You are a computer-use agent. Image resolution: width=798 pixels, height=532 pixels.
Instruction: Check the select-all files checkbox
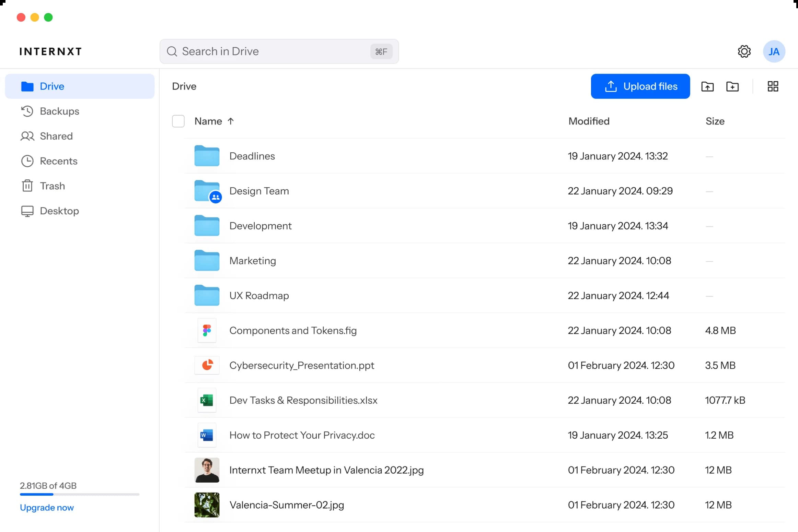(178, 121)
